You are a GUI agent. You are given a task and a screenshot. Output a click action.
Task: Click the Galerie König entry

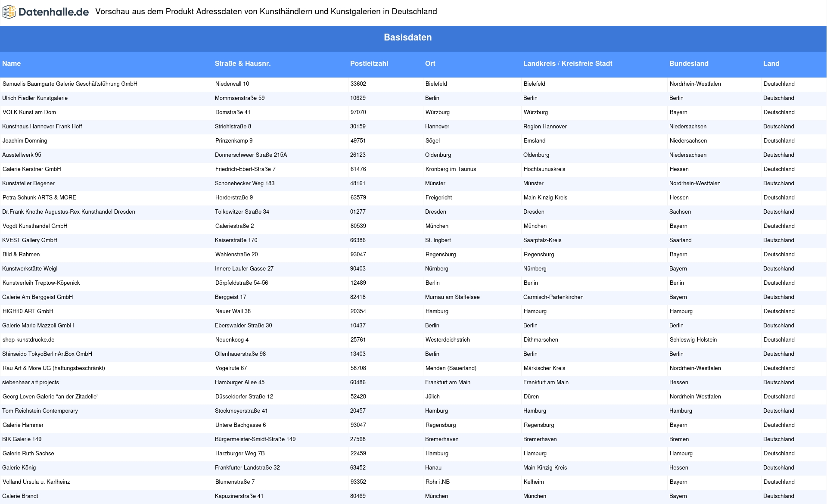coord(19,468)
